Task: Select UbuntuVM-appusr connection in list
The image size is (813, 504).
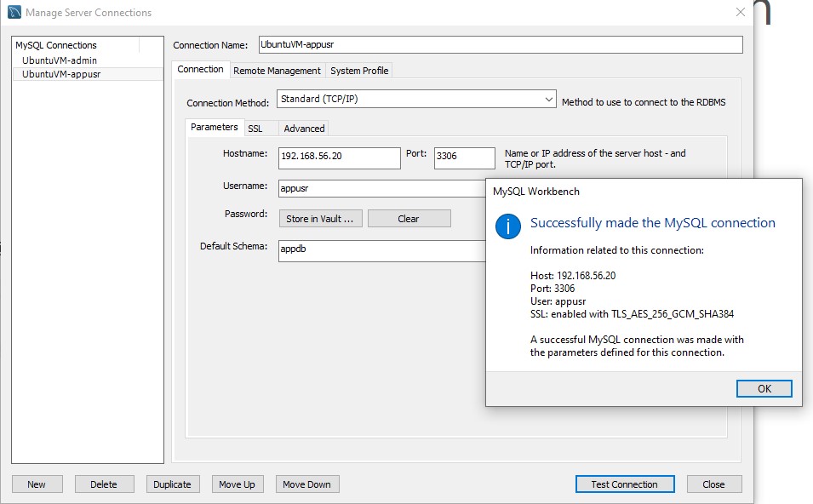Action: coord(88,74)
